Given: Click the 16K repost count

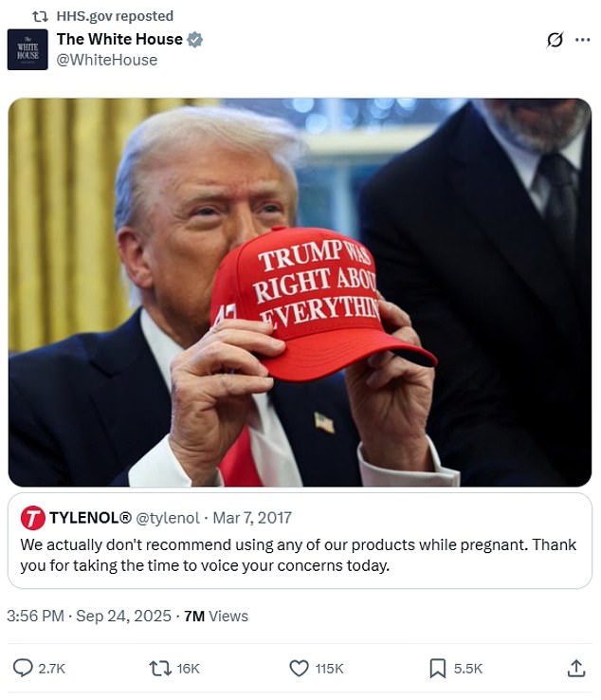Looking at the screenshot, I should (x=188, y=669).
